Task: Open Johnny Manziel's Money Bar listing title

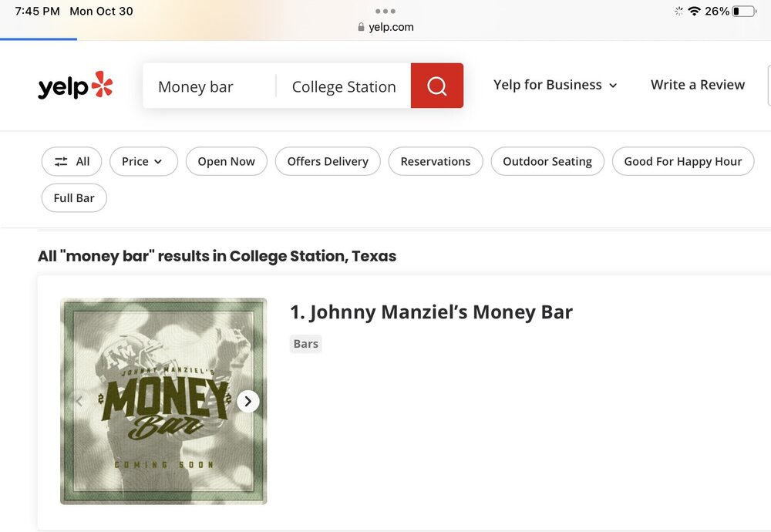Action: [431, 312]
